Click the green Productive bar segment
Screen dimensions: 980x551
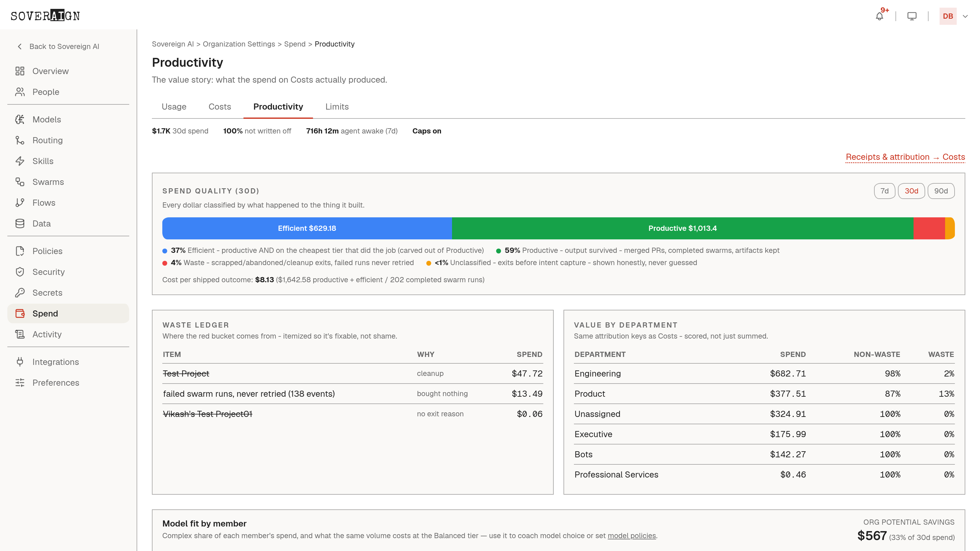pos(683,228)
